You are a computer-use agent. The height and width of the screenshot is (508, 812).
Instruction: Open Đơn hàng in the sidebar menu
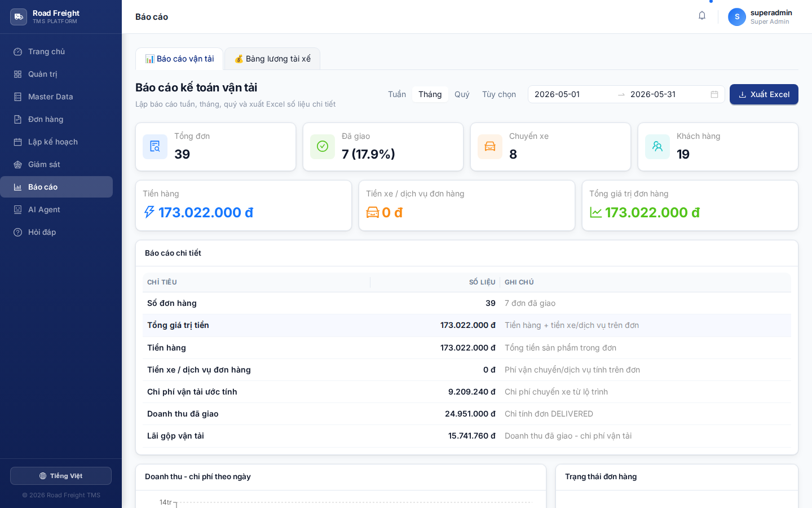tap(56, 119)
